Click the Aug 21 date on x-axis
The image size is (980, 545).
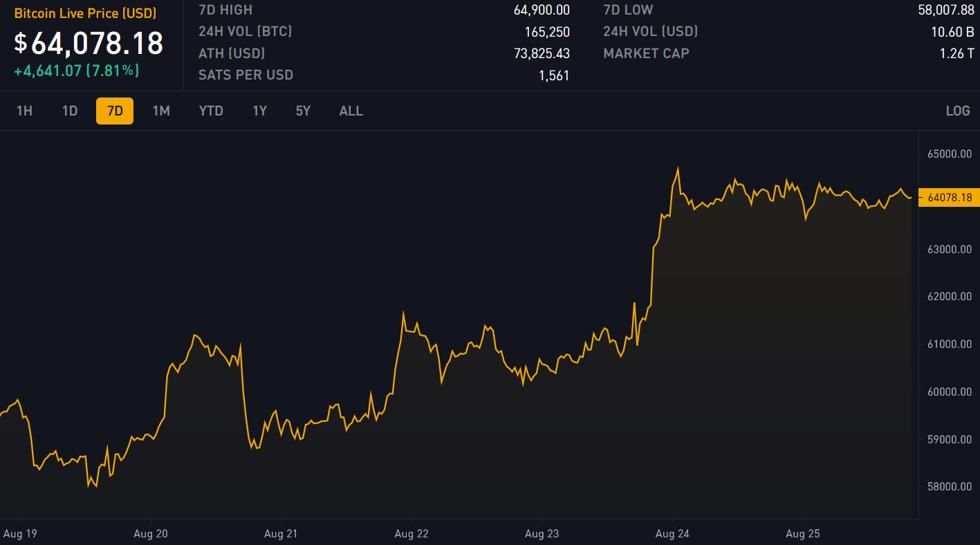point(281,534)
